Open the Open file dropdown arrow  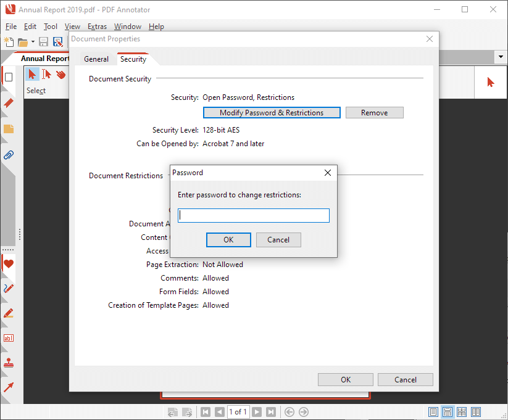click(x=33, y=42)
